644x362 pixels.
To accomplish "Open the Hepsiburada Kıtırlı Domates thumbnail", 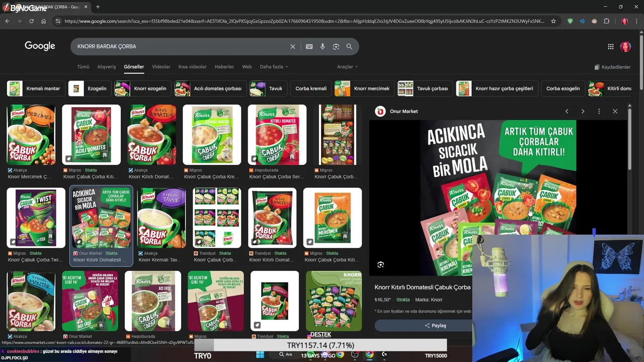I will [x=277, y=135].
